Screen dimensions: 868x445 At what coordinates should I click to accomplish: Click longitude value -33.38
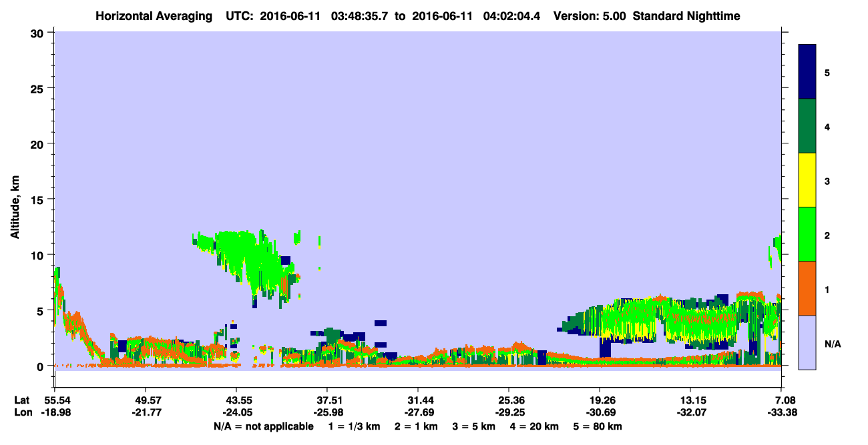tap(781, 413)
